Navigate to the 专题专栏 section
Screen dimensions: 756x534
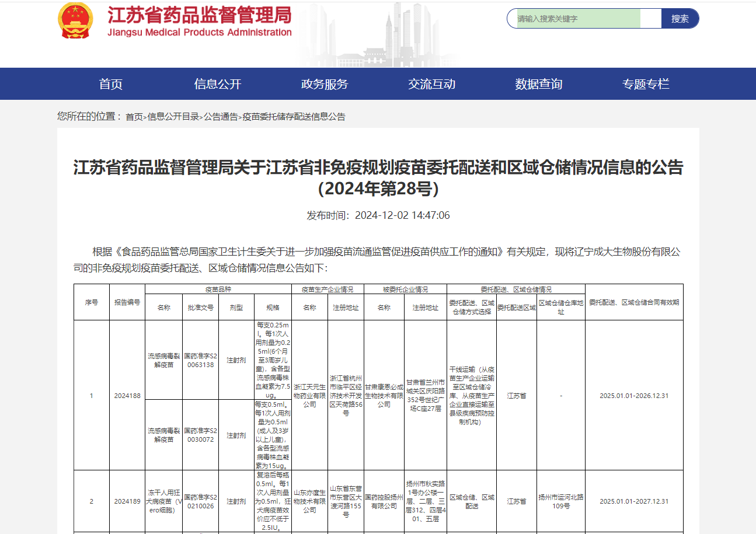click(645, 84)
